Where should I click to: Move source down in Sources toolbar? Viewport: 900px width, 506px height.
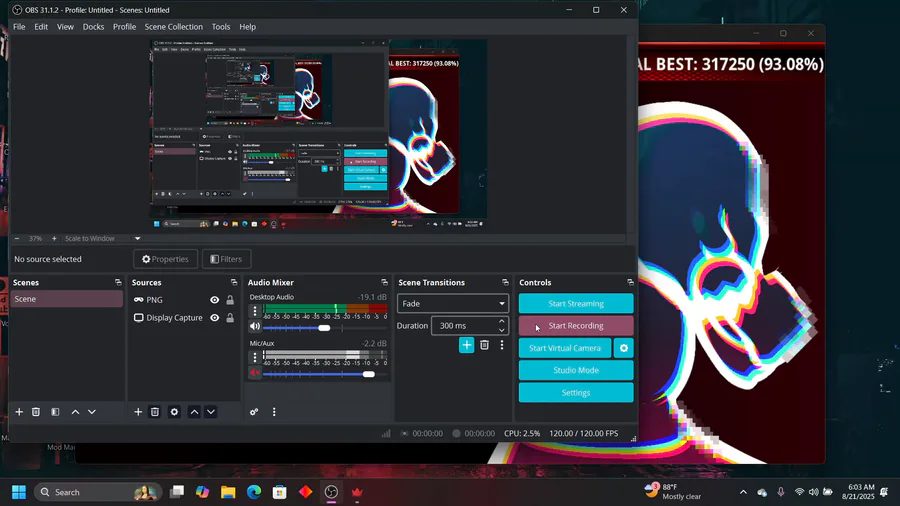[211, 412]
